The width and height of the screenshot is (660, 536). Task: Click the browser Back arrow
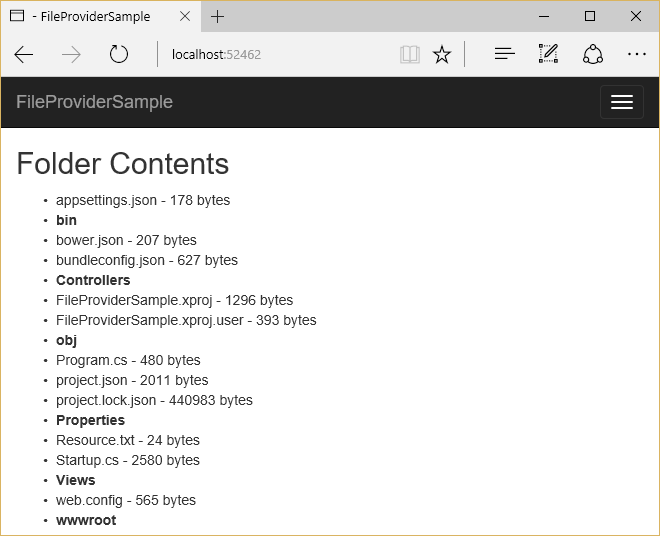[x=24, y=55]
